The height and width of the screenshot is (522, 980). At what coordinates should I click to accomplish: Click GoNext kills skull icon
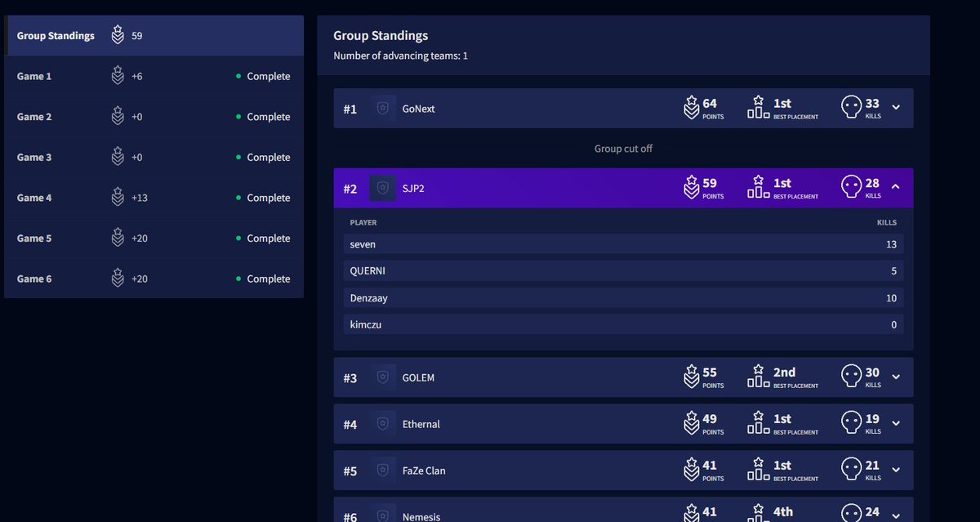pos(851,107)
